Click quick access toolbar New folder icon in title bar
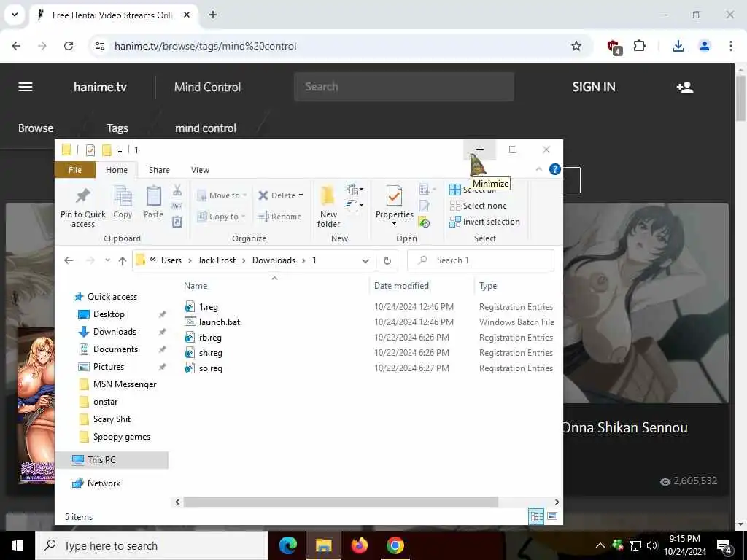This screenshot has height=560, width=747. [107, 150]
